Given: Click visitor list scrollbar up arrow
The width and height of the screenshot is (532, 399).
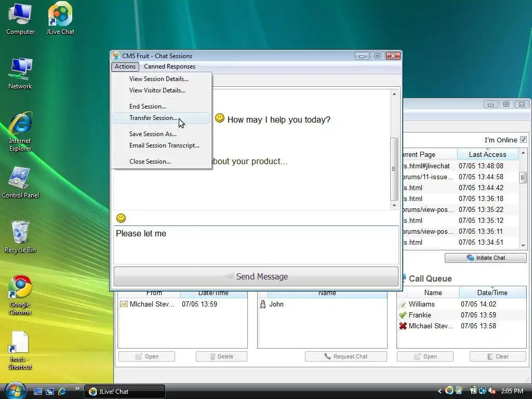Looking at the screenshot, I should pos(523,153).
